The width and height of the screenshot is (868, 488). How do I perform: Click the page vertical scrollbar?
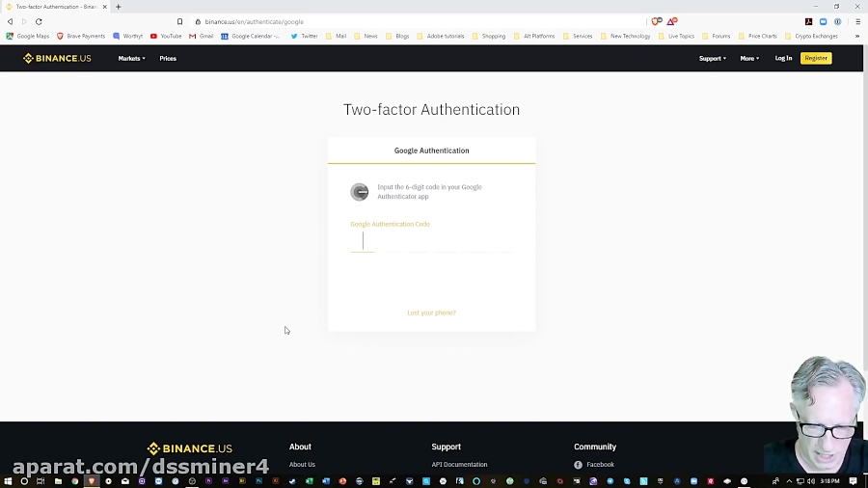[865, 207]
